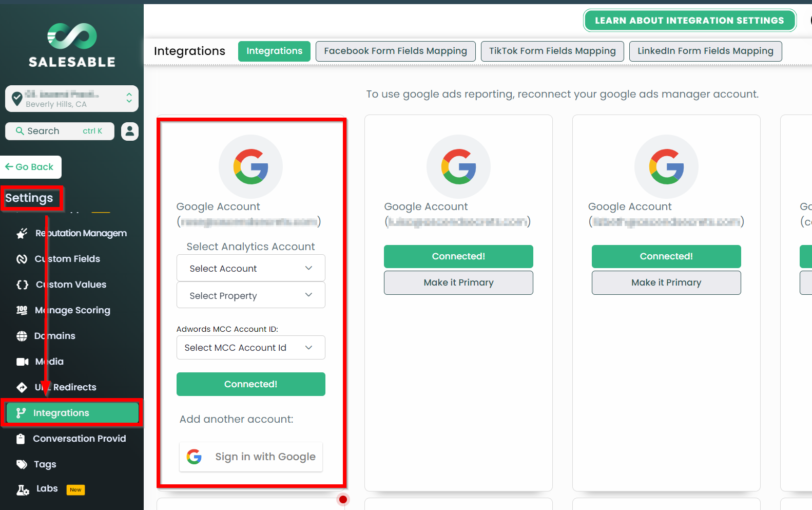The image size is (812, 510).
Task: Click 'Adwords MCC Account ID:' label
Action: pos(227,329)
